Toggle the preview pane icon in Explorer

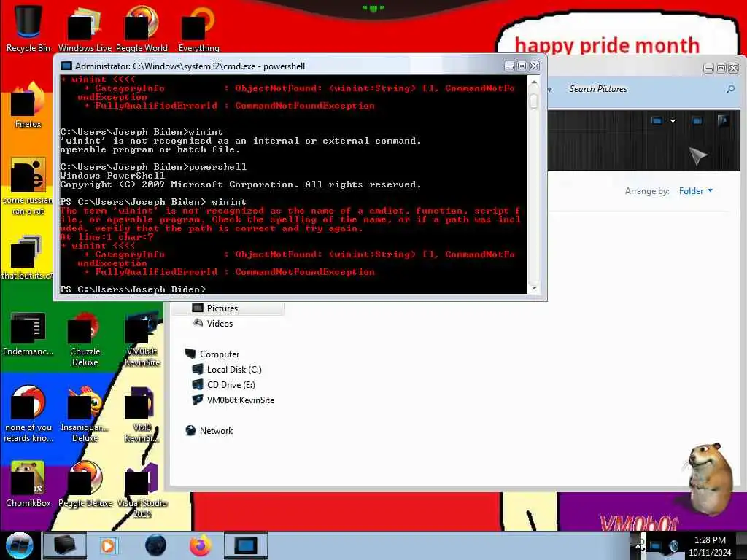pyautogui.click(x=697, y=121)
